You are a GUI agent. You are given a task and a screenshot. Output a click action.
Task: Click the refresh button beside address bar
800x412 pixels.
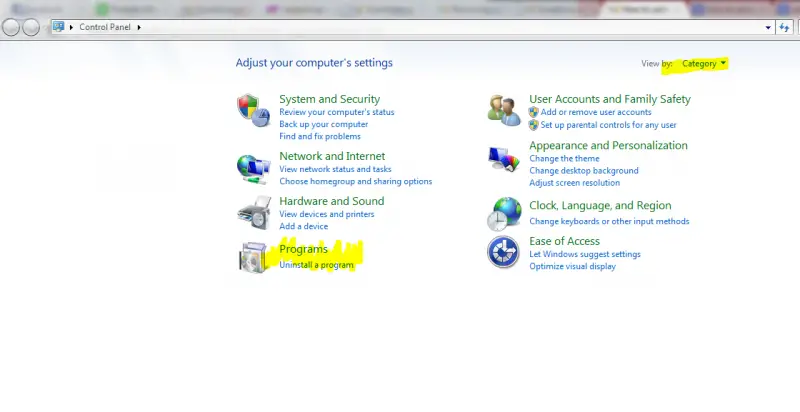784,28
